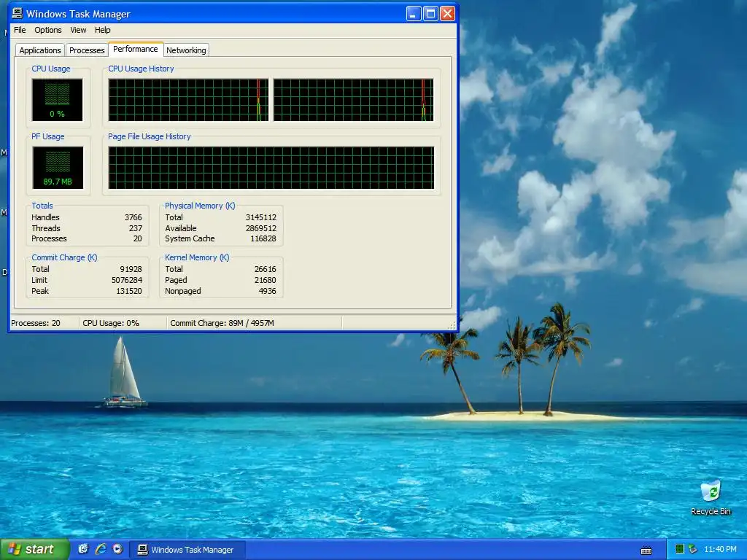Switch to the Applications tab
Image resolution: width=747 pixels, height=560 pixels.
pos(40,50)
